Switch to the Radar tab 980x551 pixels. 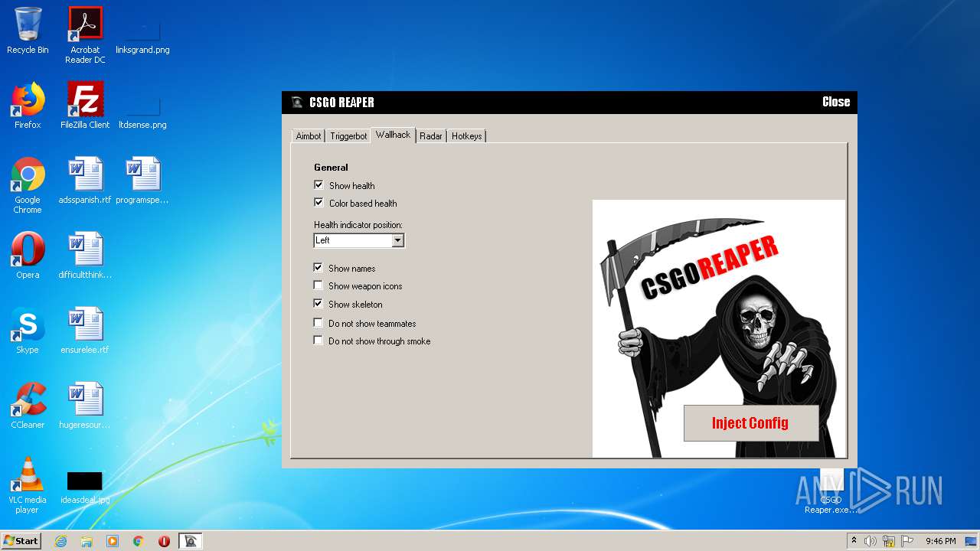coord(431,136)
